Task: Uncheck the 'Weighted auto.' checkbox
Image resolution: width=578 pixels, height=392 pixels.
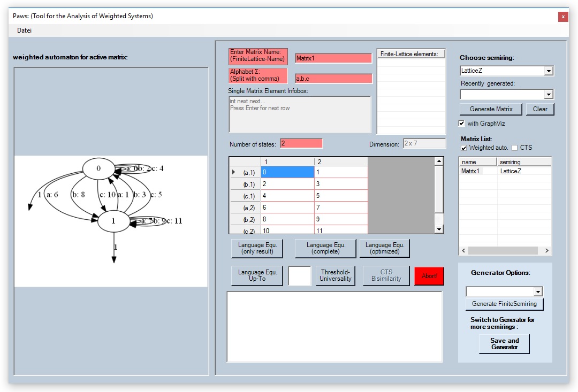Action: tap(464, 148)
